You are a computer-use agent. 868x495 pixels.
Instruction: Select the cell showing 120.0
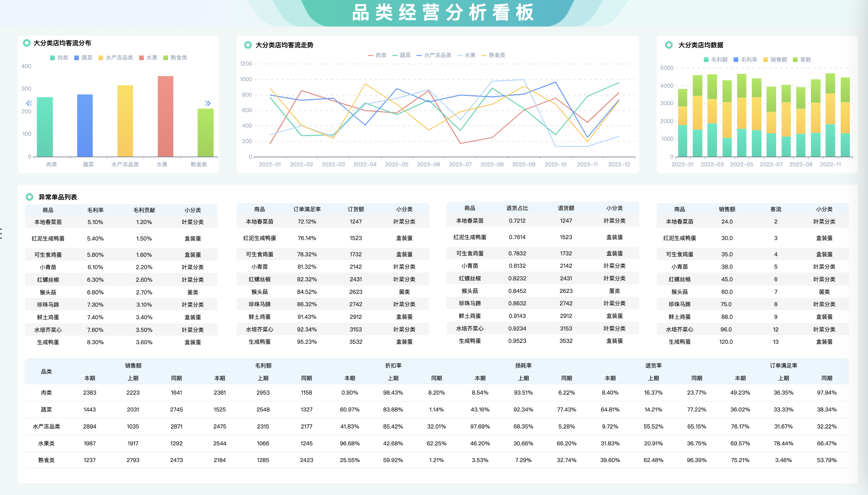point(726,342)
